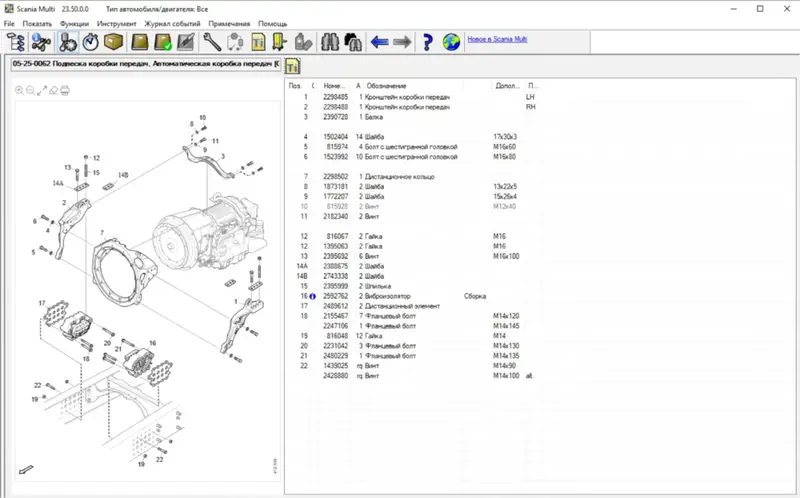Select part number 2298485 row

[x=411, y=97]
